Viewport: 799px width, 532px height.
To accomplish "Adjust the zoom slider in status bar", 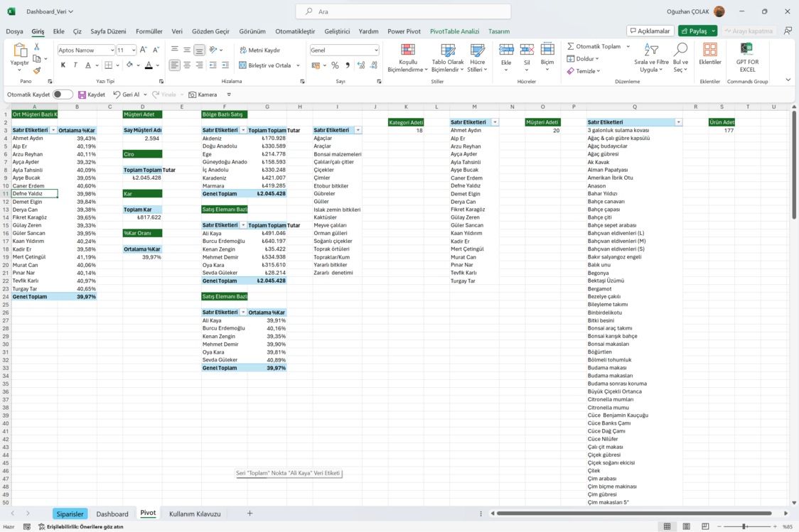I will (x=744, y=526).
